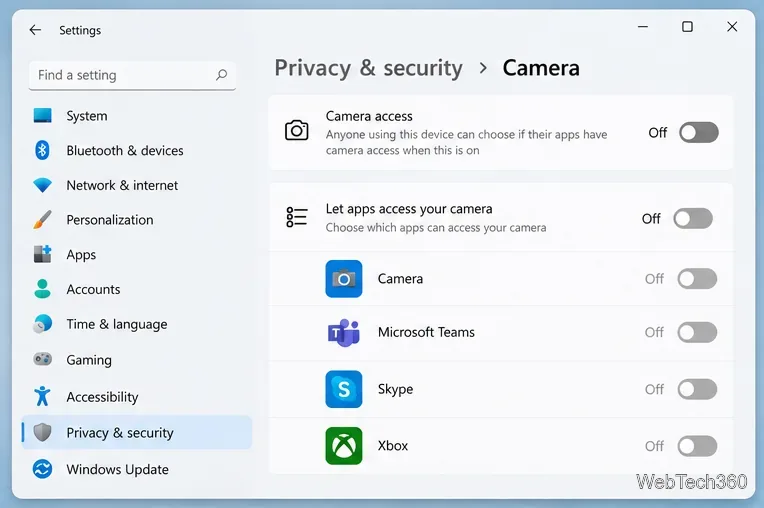The width and height of the screenshot is (764, 508).
Task: Go to Accessibility settings
Action: [137, 396]
